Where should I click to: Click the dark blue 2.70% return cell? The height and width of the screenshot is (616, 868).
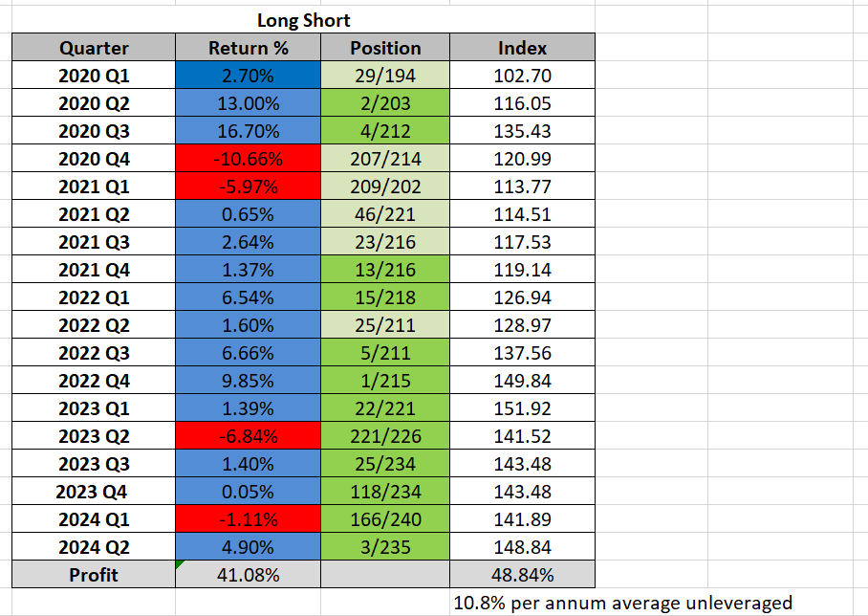[249, 76]
